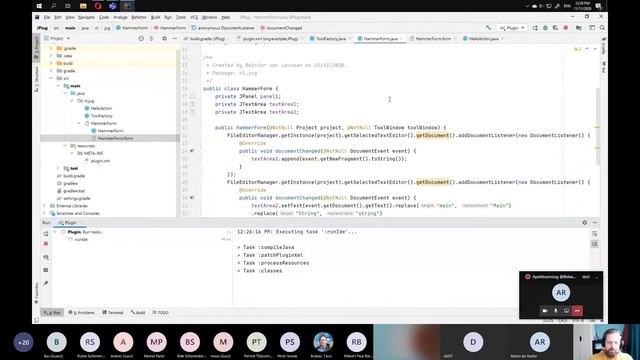The width and height of the screenshot is (640, 360).
Task: Click the red Stop icon in Run panel
Action: [x=46, y=244]
